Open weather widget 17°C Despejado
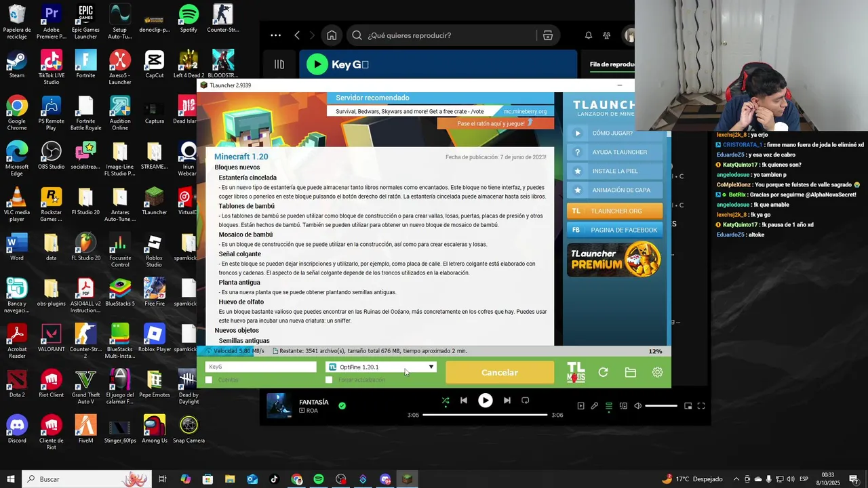The image size is (868, 488). click(x=692, y=479)
